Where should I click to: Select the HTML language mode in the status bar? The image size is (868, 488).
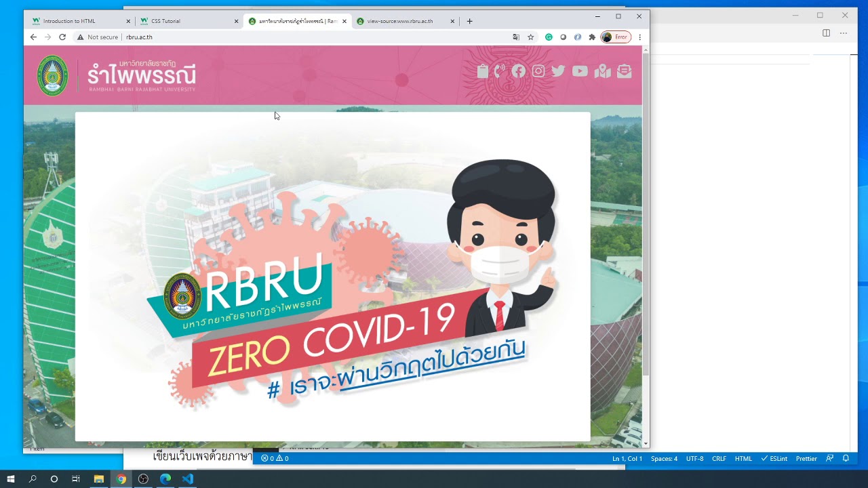pyautogui.click(x=743, y=459)
